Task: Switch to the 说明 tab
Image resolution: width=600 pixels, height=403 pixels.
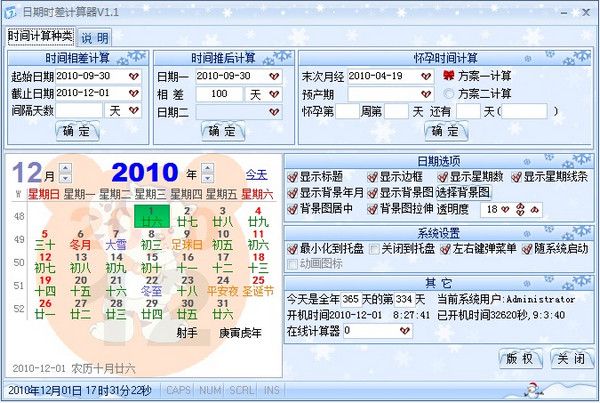Action: 95,38
